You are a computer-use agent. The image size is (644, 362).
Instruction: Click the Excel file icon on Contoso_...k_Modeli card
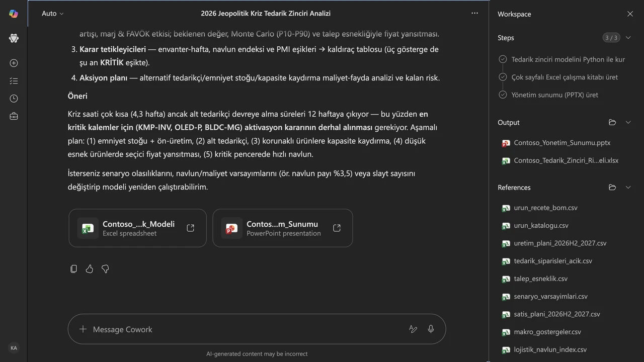[88, 228]
